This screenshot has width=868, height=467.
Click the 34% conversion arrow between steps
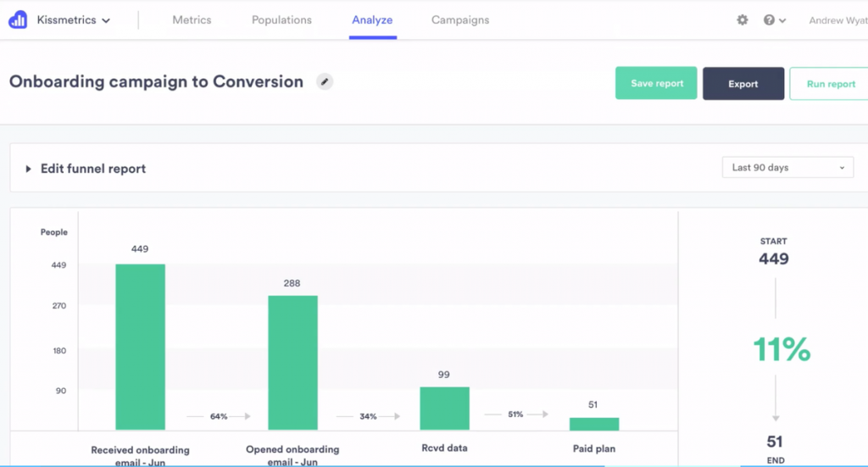368,416
